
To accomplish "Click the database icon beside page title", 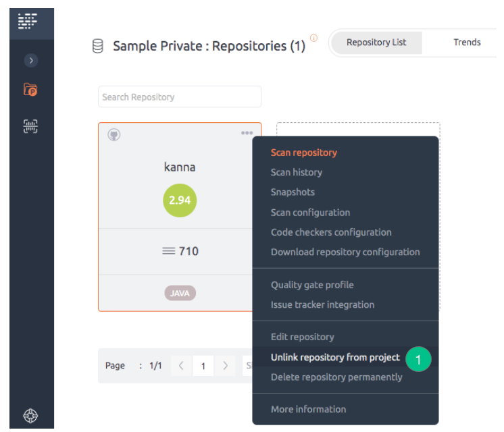I will point(98,46).
